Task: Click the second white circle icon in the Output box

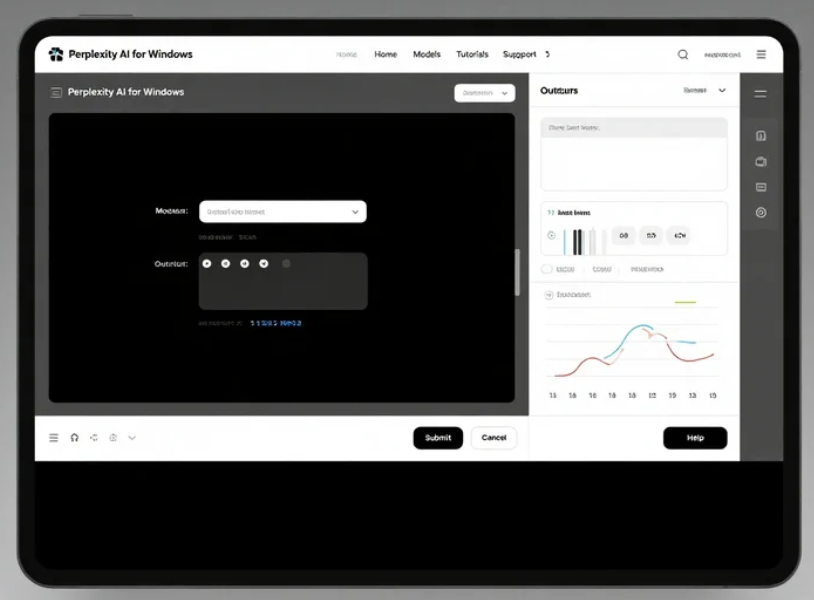Action: click(x=225, y=264)
